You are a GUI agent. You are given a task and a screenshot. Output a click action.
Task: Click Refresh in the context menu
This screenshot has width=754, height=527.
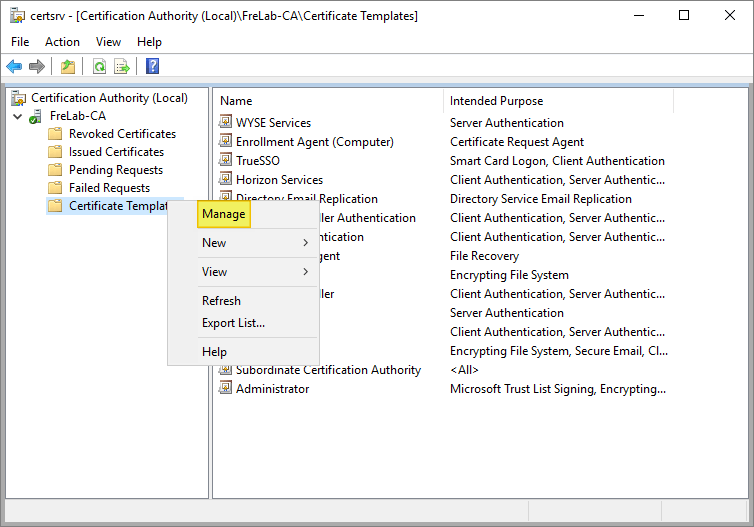221,301
